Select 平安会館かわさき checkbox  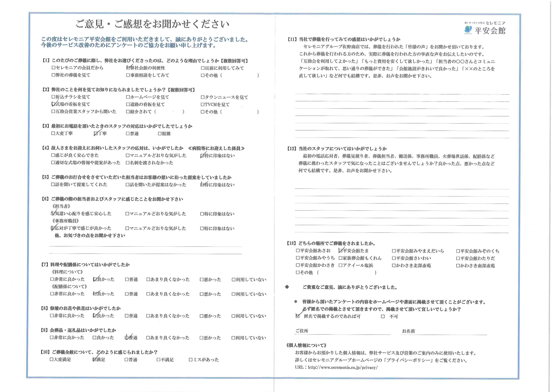(x=298, y=265)
